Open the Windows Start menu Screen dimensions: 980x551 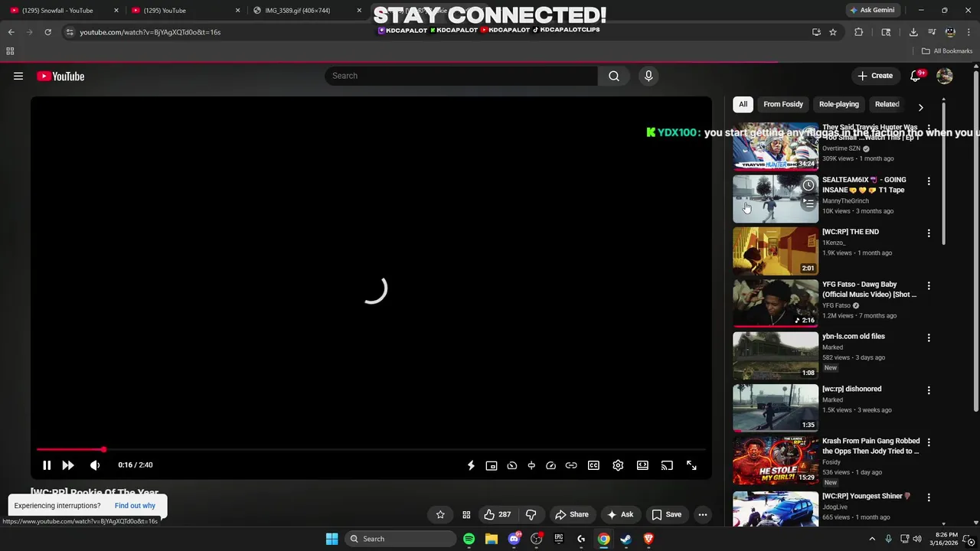tap(332, 539)
